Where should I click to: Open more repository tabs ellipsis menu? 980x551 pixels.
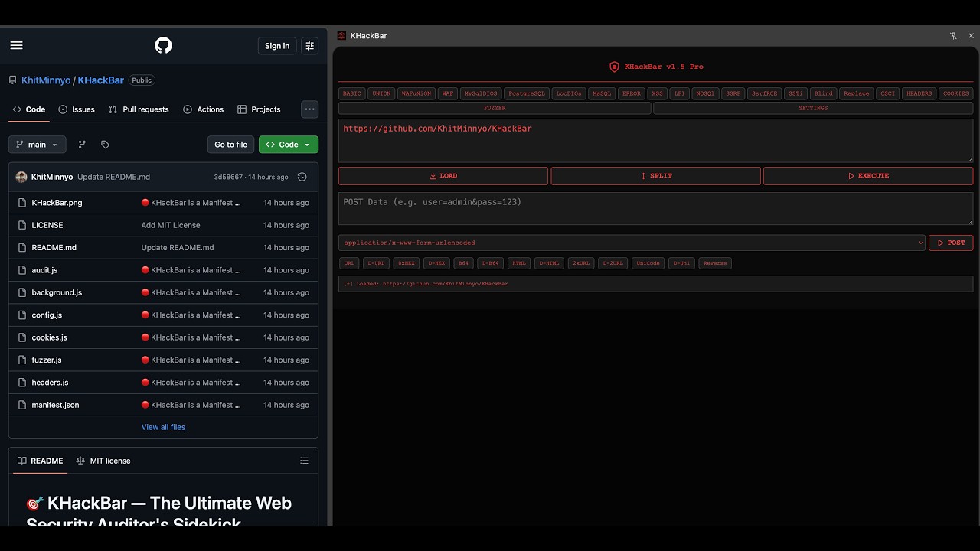tap(309, 109)
